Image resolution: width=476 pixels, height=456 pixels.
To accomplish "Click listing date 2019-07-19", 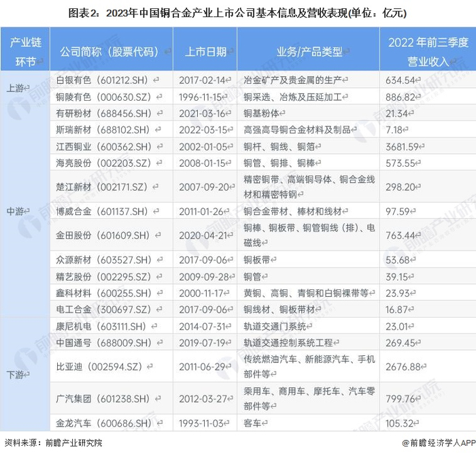I will (202, 343).
